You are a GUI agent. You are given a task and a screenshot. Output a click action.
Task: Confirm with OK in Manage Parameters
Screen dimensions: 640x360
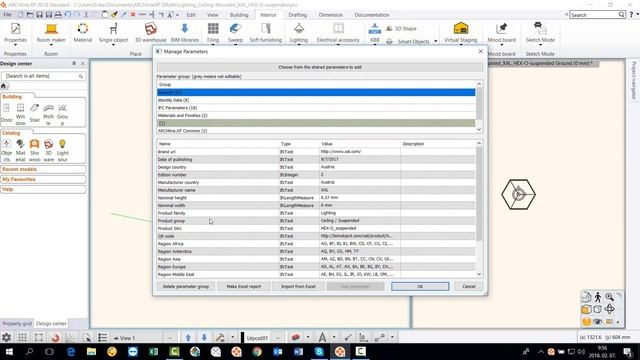[420, 287]
